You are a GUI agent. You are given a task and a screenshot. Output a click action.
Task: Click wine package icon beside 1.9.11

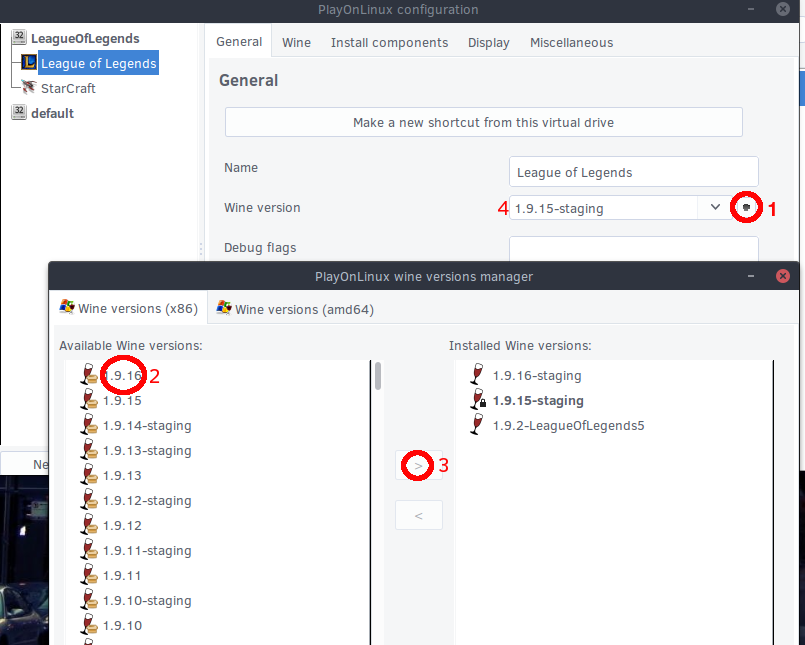[89, 574]
